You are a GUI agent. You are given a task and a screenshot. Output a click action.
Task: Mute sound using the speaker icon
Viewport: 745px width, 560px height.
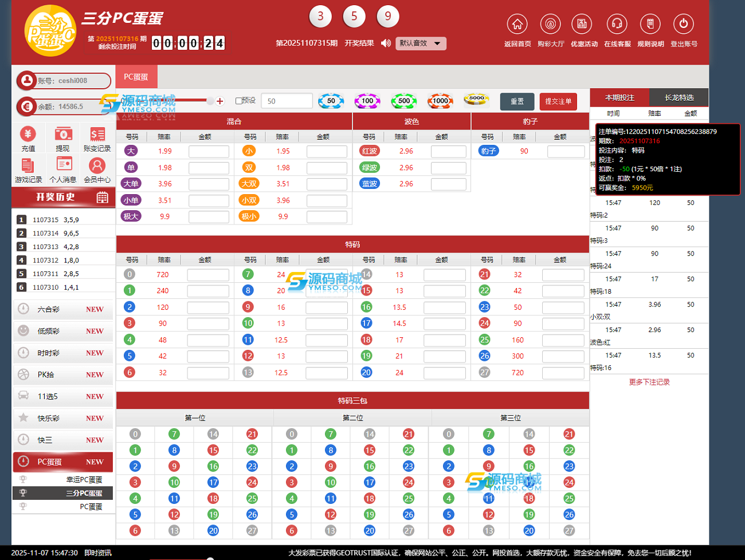[x=386, y=44]
